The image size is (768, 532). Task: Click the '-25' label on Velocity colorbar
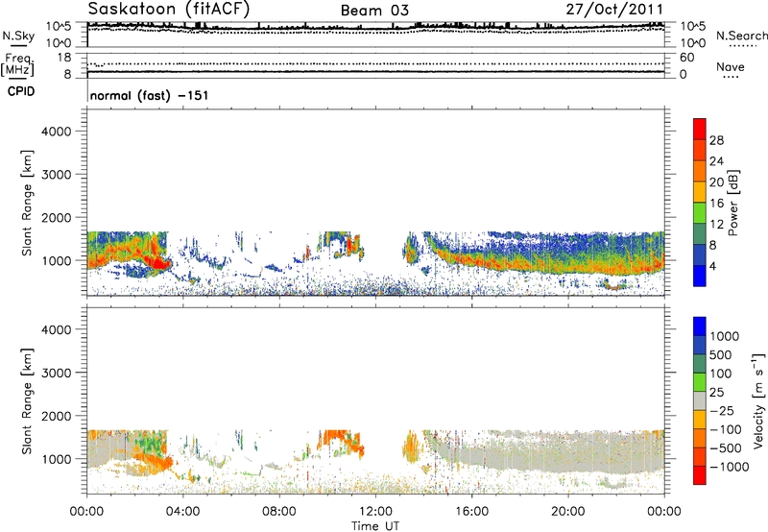point(720,410)
